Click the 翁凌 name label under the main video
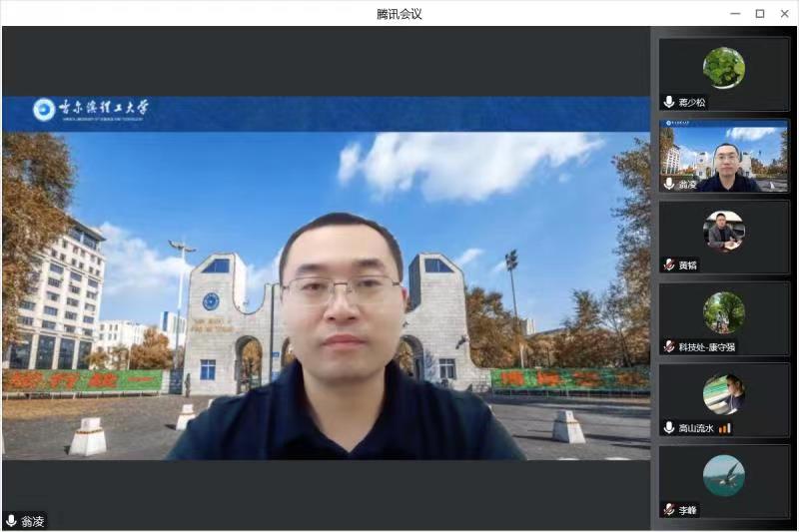This screenshot has width=799, height=532. tap(33, 521)
